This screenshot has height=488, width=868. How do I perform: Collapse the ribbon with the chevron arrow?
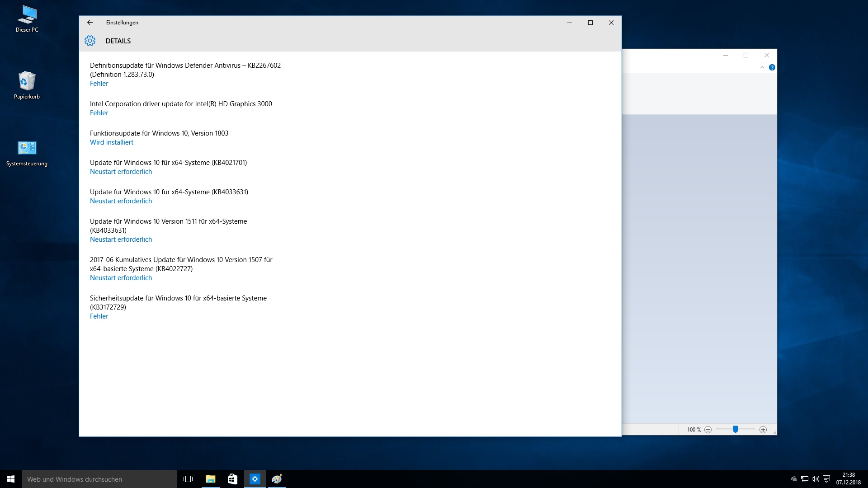pyautogui.click(x=762, y=67)
